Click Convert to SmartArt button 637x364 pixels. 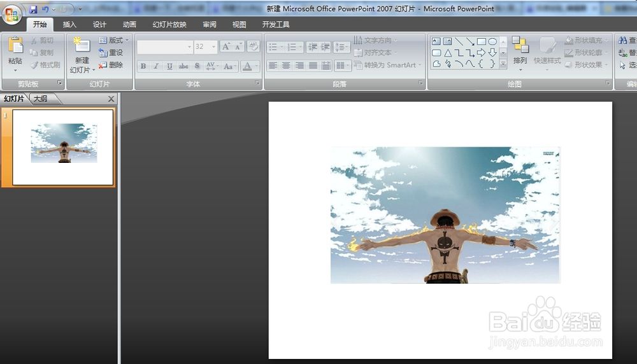[x=387, y=65]
